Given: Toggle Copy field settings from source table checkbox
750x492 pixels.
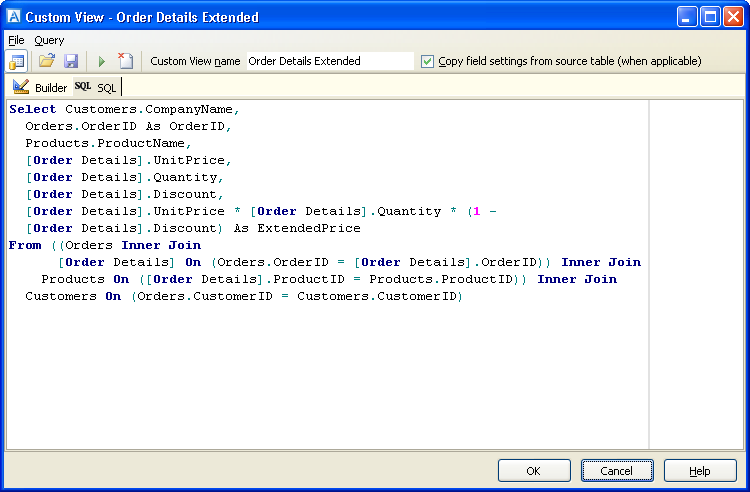Looking at the screenshot, I should coord(427,61).
